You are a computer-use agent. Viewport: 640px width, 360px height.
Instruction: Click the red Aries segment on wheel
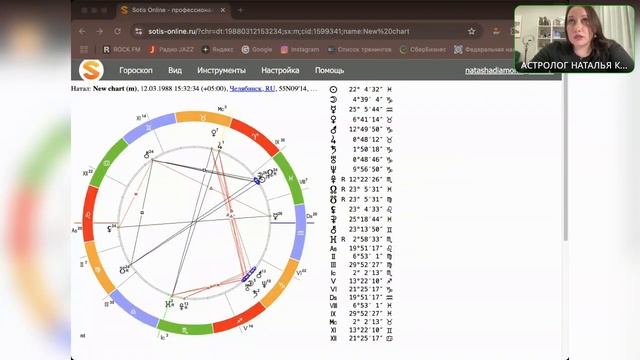point(255,136)
